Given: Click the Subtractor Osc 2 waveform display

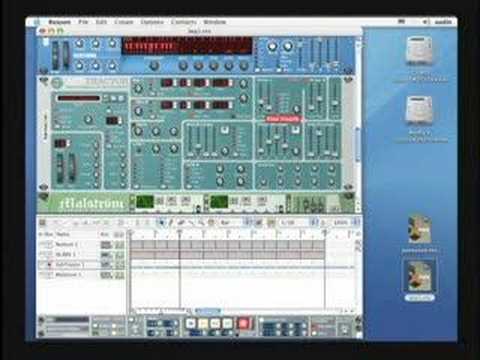Looking at the screenshot, I should pos(167,105).
